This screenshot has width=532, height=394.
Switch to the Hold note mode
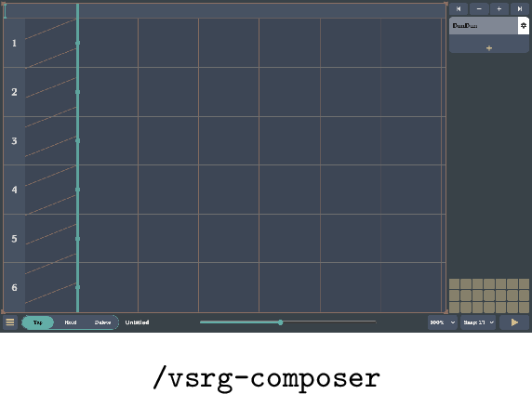pyautogui.click(x=71, y=322)
